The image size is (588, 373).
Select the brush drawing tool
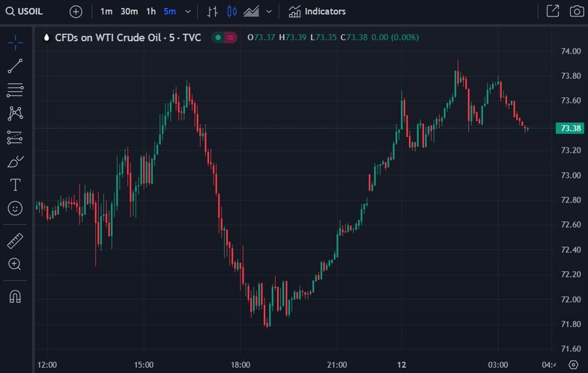pyautogui.click(x=16, y=161)
